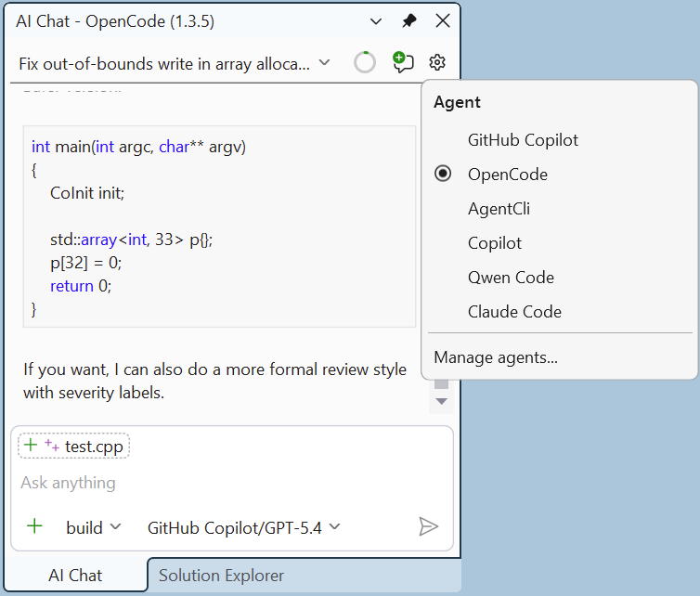Start a new chat session
Screen dimensions: 700x596
[x=402, y=62]
